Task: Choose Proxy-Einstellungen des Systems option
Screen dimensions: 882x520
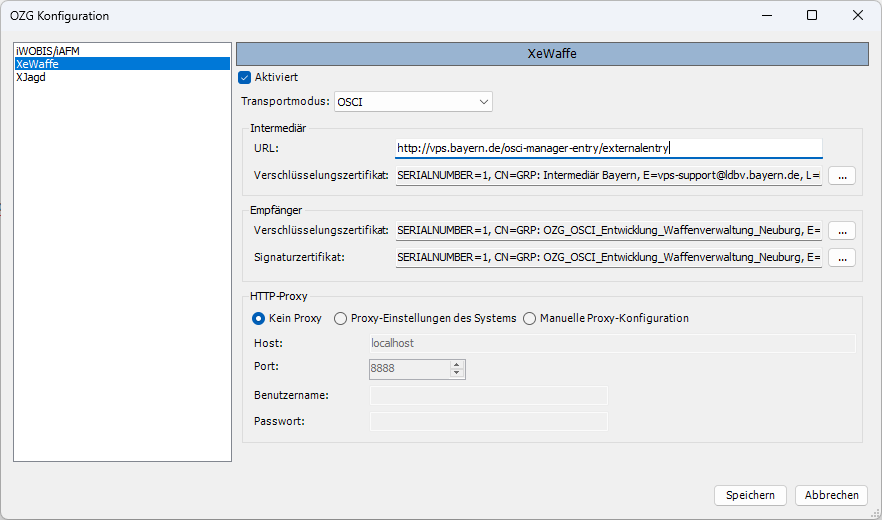Action: point(341,318)
